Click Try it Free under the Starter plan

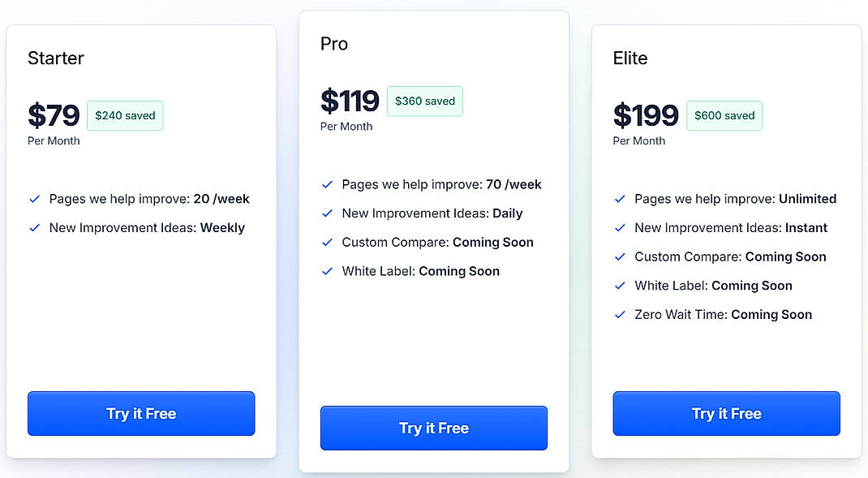click(x=140, y=413)
